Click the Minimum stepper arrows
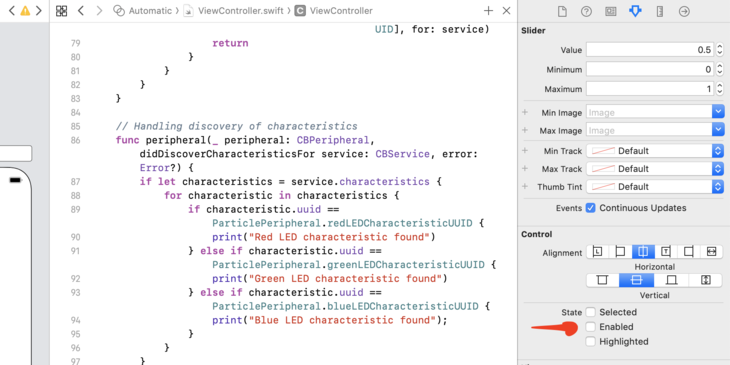 pyautogui.click(x=720, y=69)
